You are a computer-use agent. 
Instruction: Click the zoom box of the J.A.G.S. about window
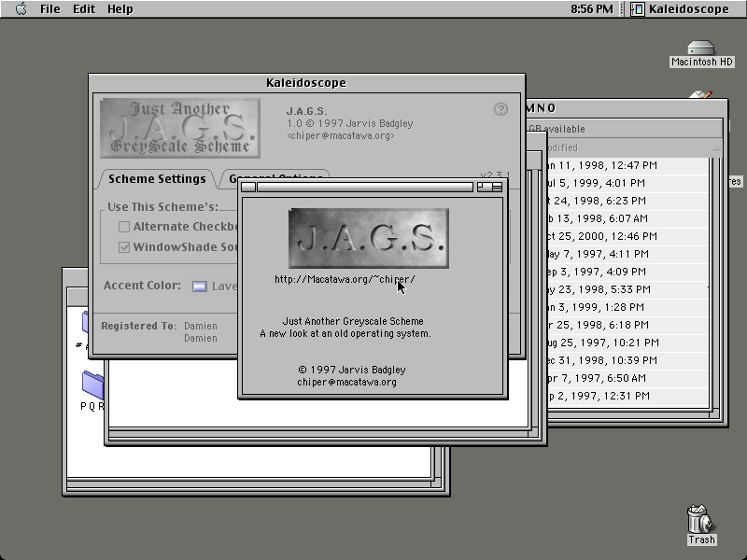click(x=484, y=188)
